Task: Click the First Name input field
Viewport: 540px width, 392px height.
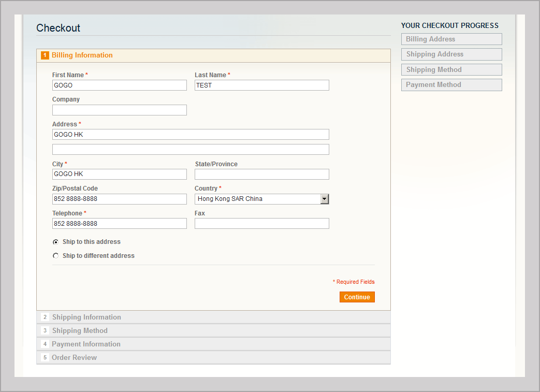Action: tap(119, 85)
